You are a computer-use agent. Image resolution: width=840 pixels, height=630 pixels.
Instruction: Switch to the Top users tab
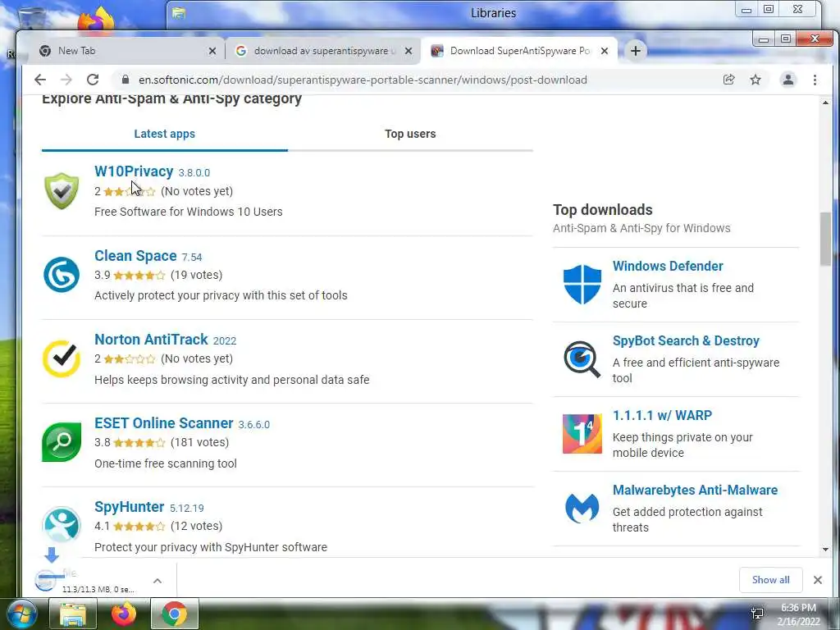coord(410,134)
